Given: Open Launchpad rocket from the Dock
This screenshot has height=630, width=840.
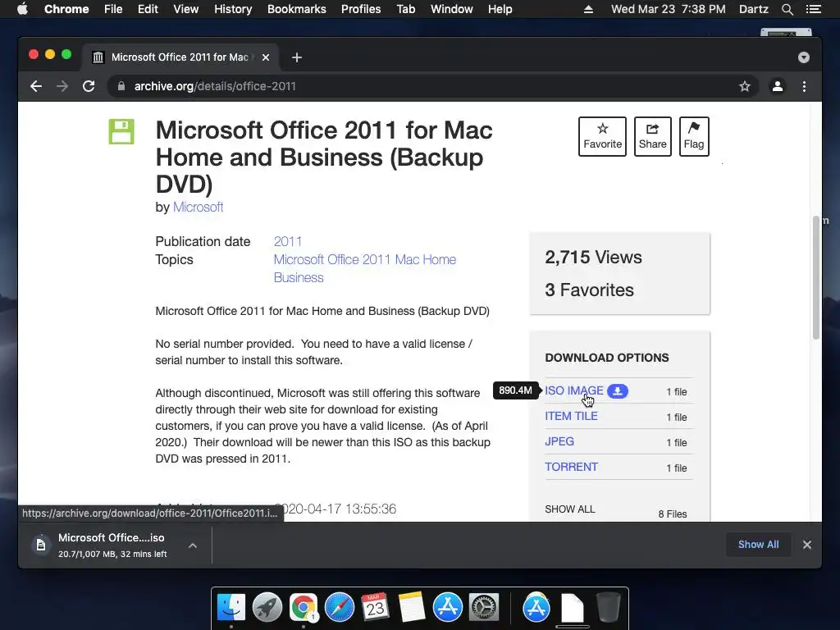Looking at the screenshot, I should 267,607.
